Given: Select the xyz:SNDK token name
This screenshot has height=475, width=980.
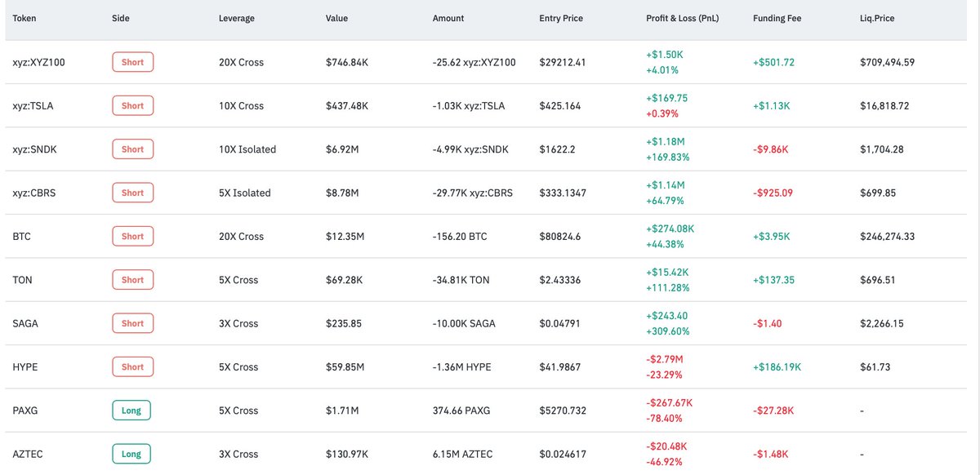Looking at the screenshot, I should coord(34,149).
